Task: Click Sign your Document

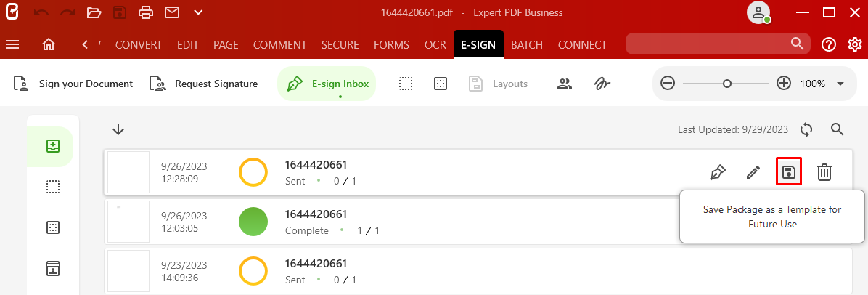Action: (73, 84)
